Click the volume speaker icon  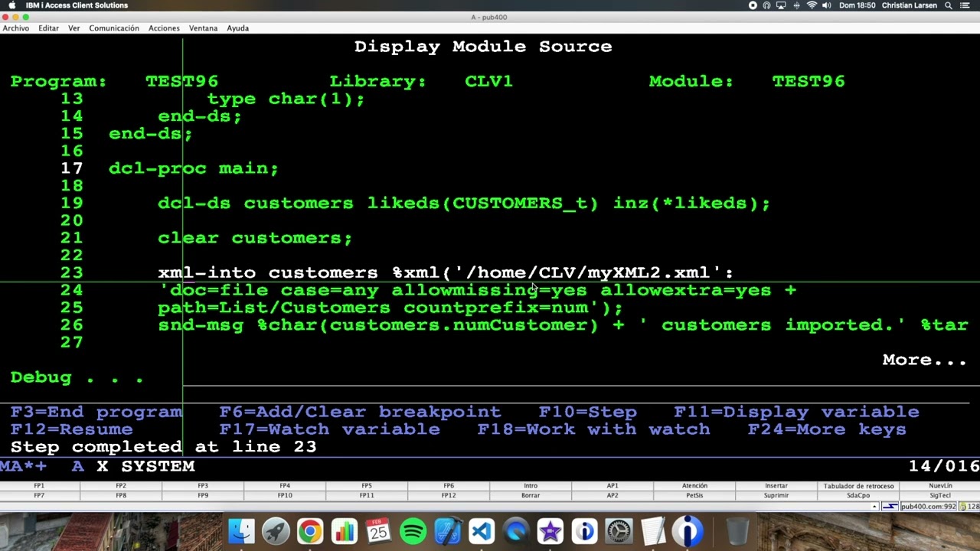click(x=826, y=5)
